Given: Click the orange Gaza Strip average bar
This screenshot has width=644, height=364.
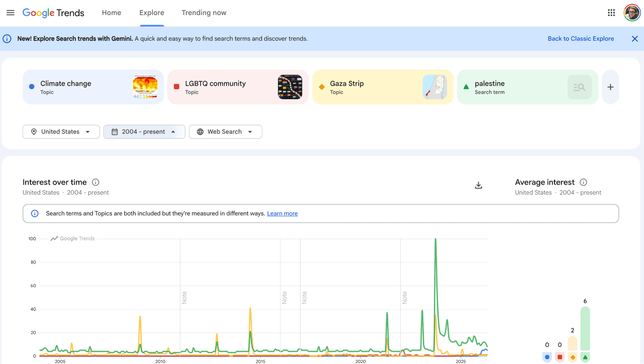Looking at the screenshot, I should click(573, 343).
